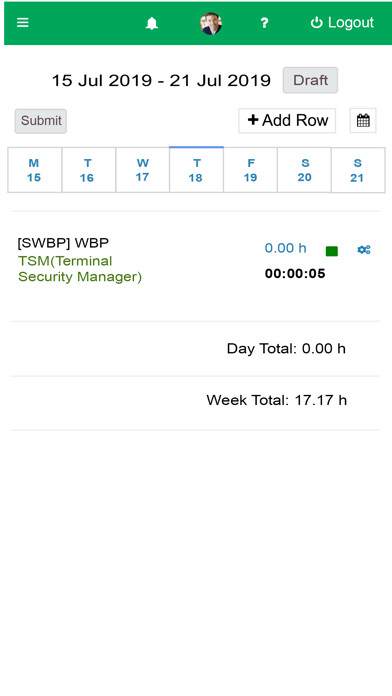
Task: Open help question mark icon
Action: coord(264,23)
